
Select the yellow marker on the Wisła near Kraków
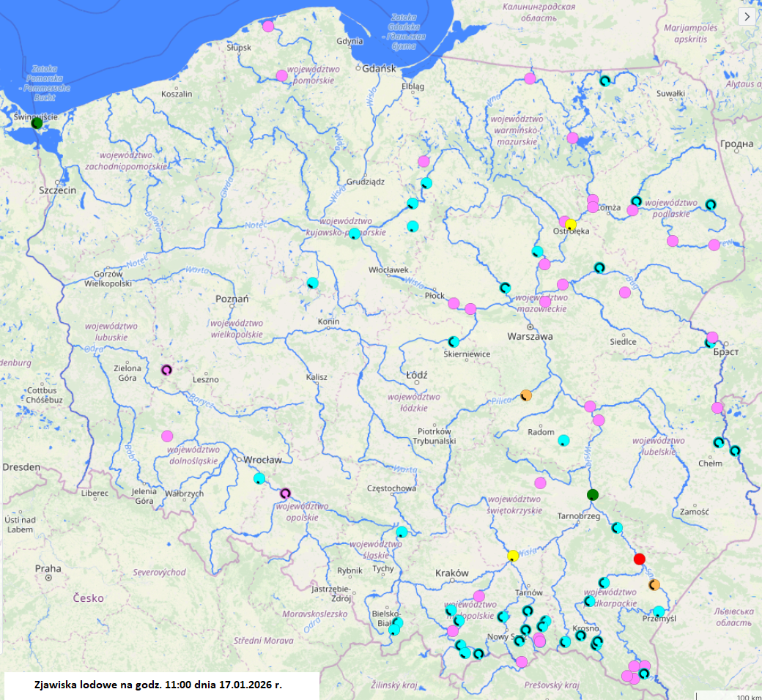[x=513, y=556]
